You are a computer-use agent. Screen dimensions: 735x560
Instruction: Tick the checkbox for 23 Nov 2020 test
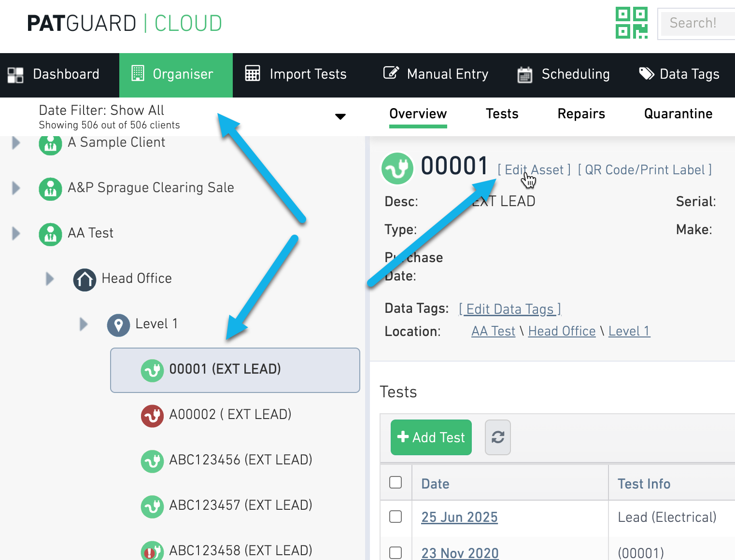click(x=396, y=552)
